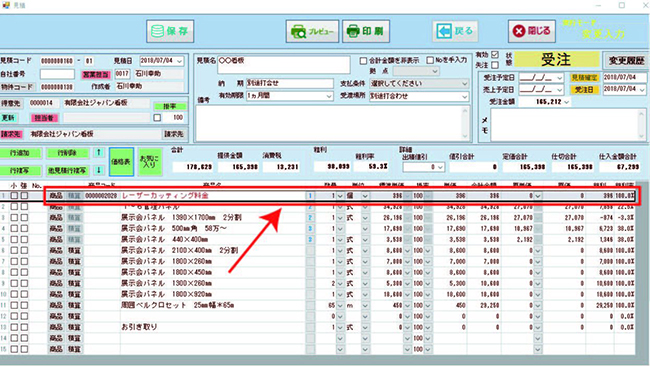Image resolution: width=650 pixels, height=366 pixels.
Task: Click the 他見積行複写 button
Action: click(x=68, y=170)
